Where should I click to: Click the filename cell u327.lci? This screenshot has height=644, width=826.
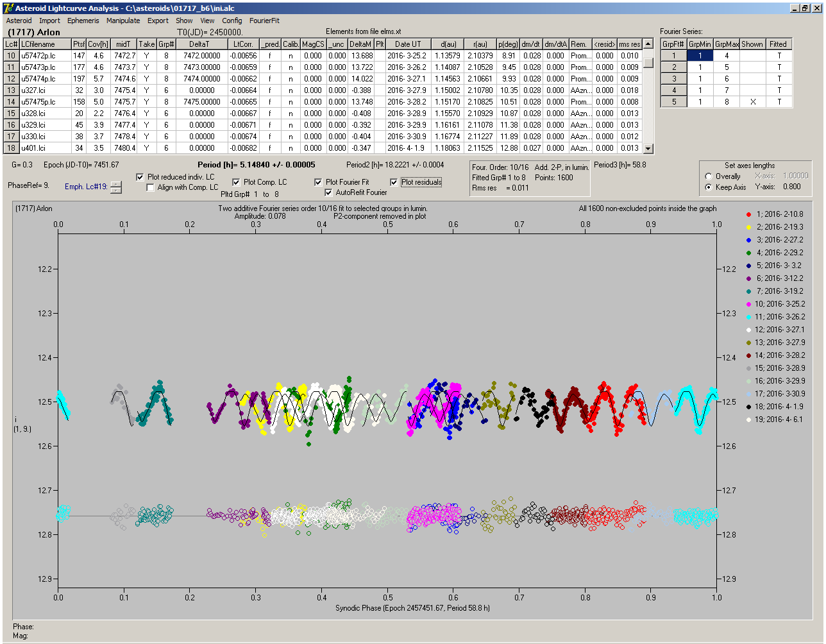[x=45, y=90]
